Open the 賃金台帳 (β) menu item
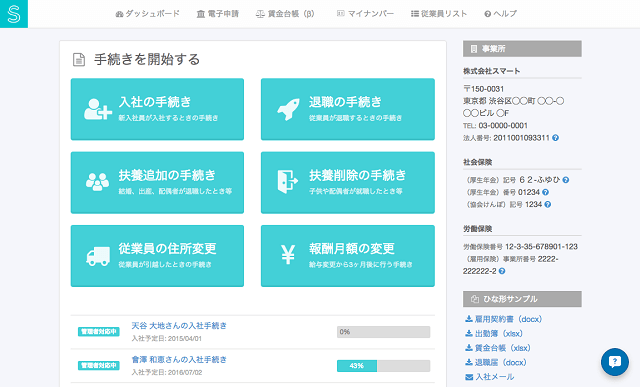This screenshot has width=640, height=387. pyautogui.click(x=285, y=14)
